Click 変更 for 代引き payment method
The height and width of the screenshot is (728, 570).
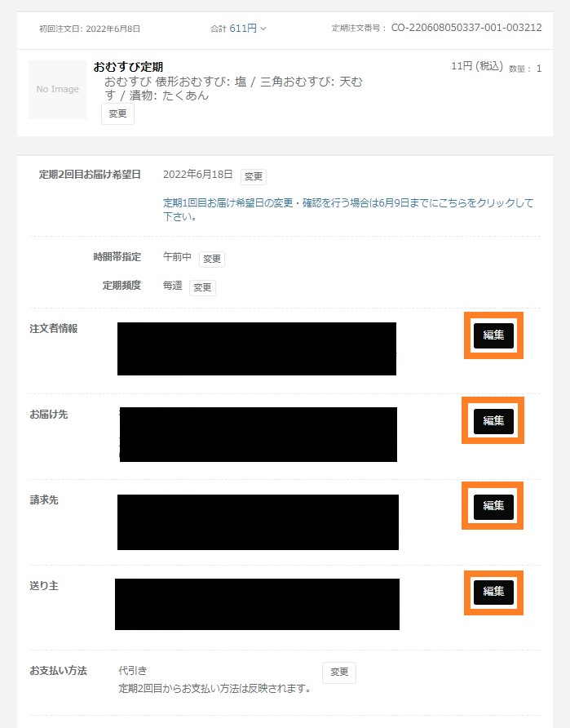coord(339,673)
